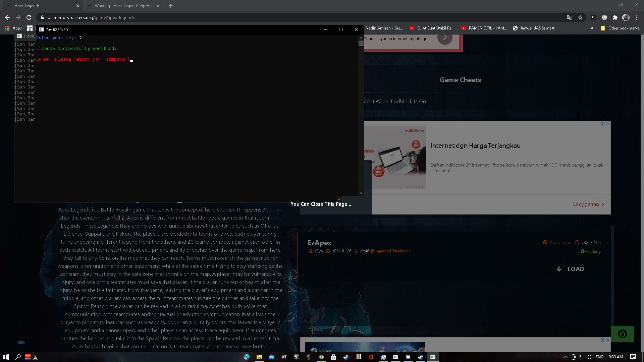This screenshot has width=644, height=362.
Task: Click Go to Topic for EzApex
Action: coord(558,242)
